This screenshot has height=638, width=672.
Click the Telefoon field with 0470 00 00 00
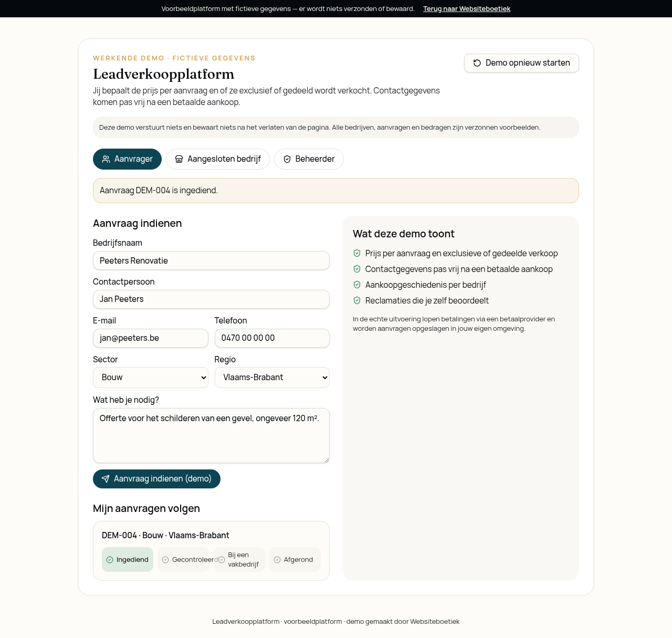click(x=272, y=338)
